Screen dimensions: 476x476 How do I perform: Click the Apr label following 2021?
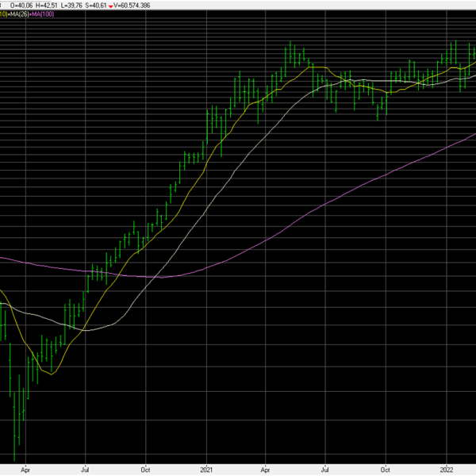point(266,469)
